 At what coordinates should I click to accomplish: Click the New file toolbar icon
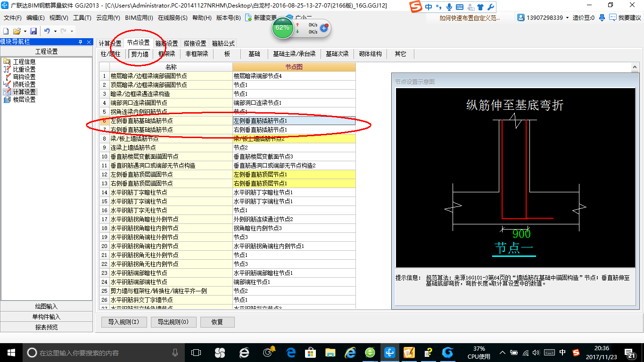pyautogui.click(x=6, y=31)
